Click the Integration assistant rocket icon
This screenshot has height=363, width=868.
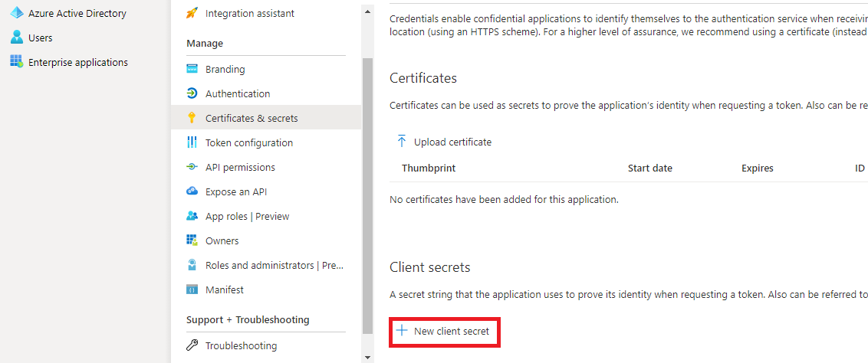(192, 13)
